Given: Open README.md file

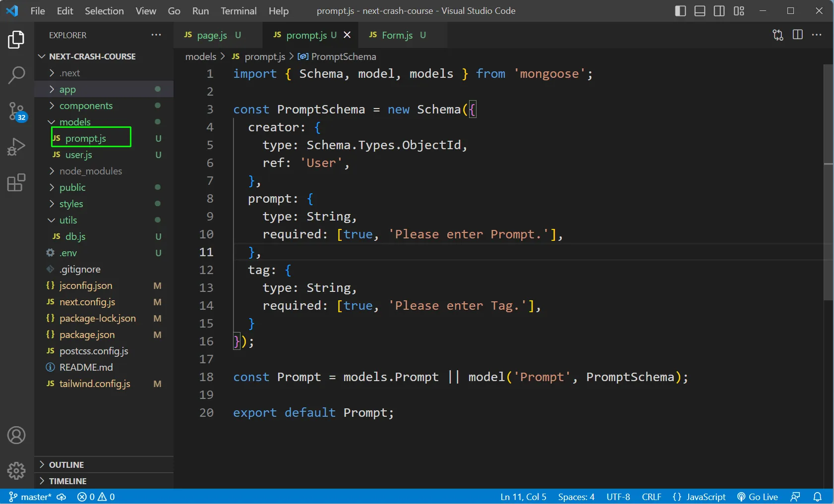Looking at the screenshot, I should 104,367.
